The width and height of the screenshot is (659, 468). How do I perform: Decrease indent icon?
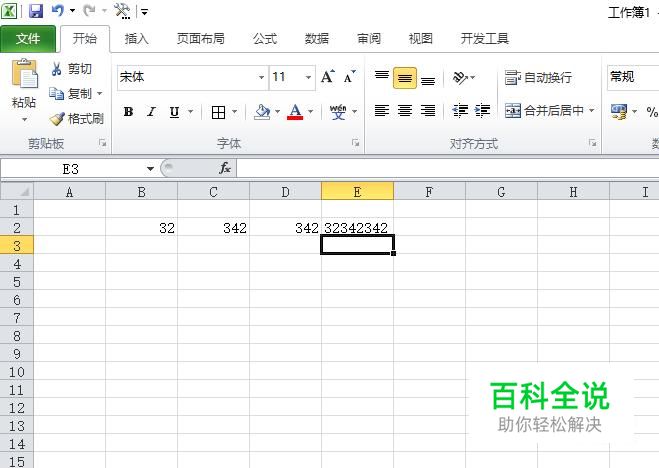click(460, 111)
